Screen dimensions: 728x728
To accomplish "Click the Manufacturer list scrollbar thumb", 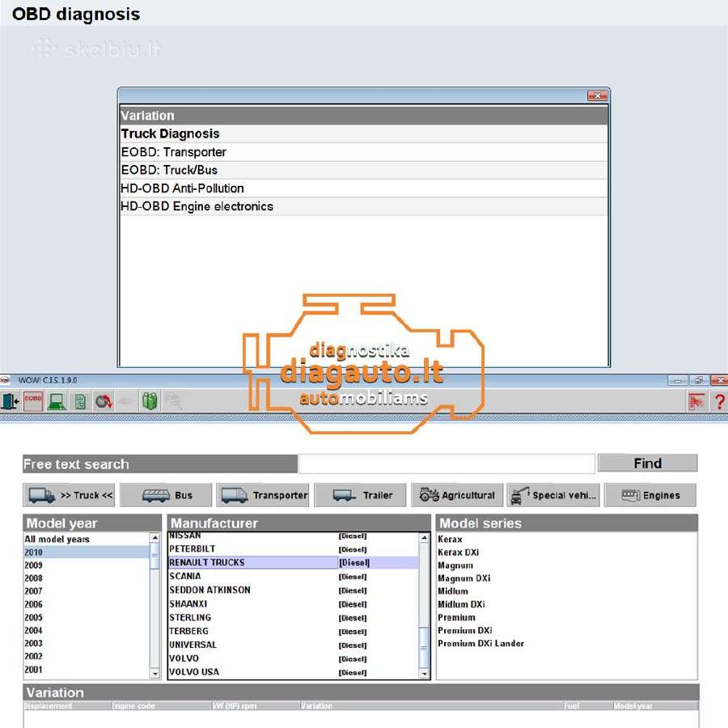I will pos(424,647).
